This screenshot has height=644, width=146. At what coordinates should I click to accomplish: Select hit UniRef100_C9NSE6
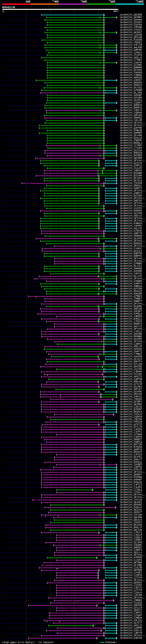click(x=131, y=316)
